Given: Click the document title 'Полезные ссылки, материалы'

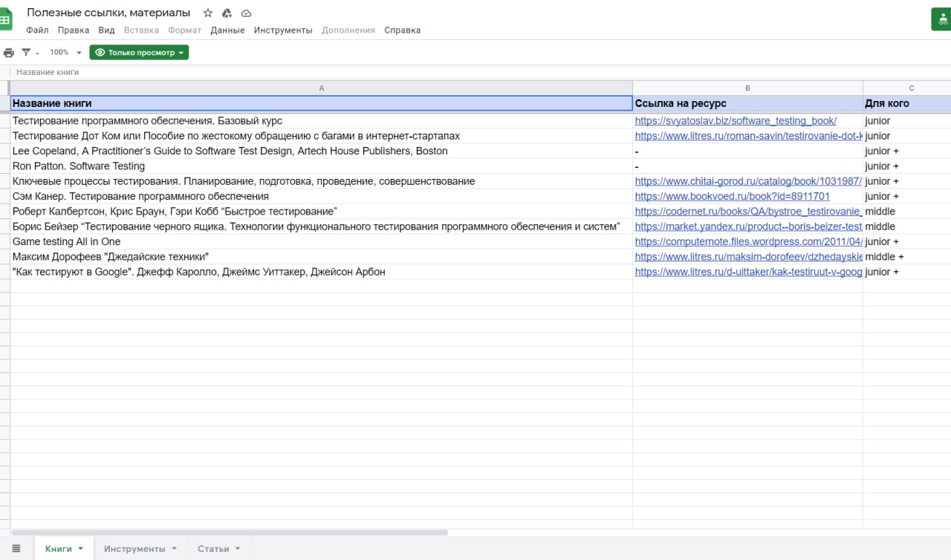Looking at the screenshot, I should (x=108, y=13).
